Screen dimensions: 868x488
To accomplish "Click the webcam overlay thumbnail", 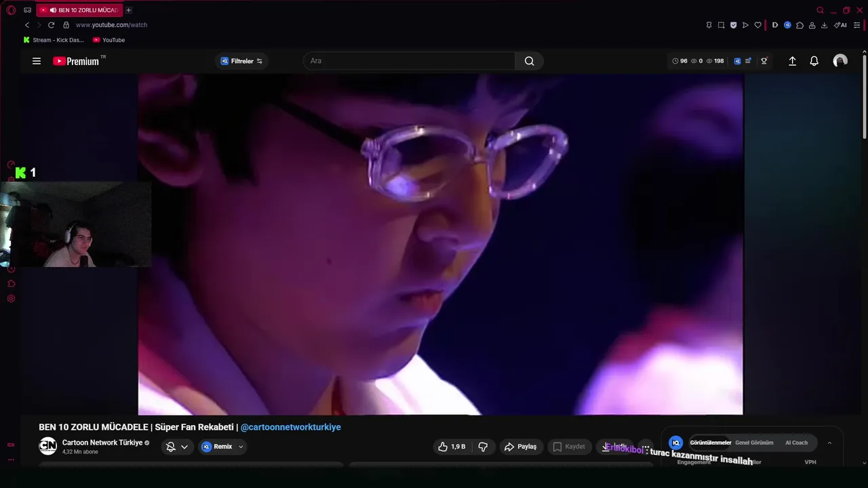I will (76, 224).
